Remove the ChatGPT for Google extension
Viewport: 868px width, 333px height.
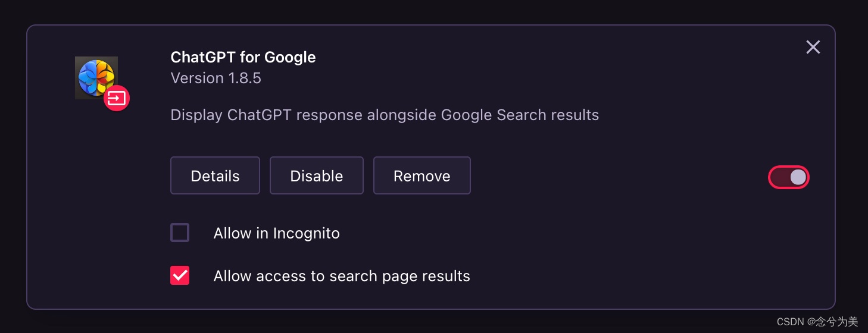coord(421,175)
